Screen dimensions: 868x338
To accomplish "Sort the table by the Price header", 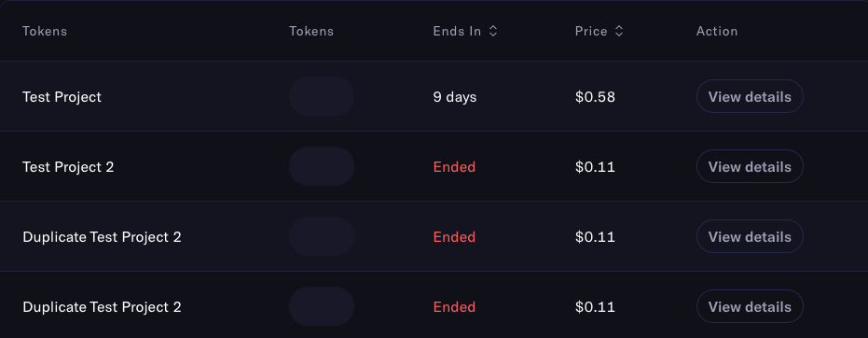I will pyautogui.click(x=591, y=31).
